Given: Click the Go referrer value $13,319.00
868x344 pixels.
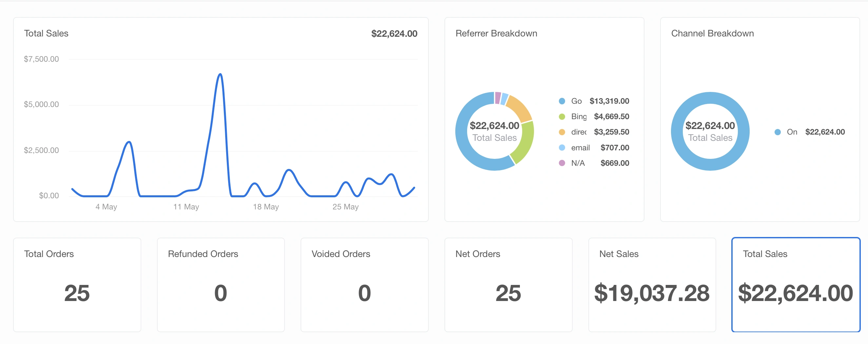Looking at the screenshot, I should pos(609,101).
